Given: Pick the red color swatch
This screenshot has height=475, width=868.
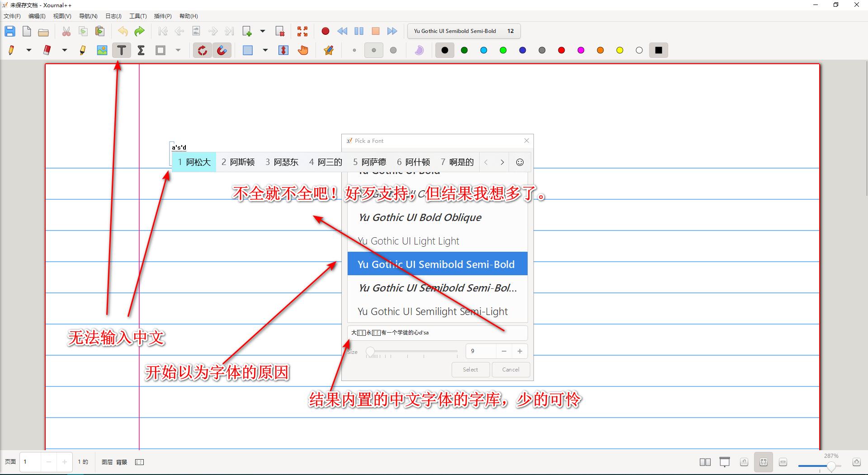Looking at the screenshot, I should click(561, 50).
